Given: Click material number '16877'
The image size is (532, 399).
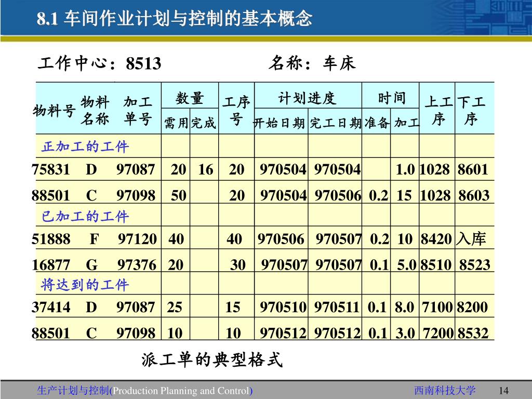Looking at the screenshot, I should point(51,264).
